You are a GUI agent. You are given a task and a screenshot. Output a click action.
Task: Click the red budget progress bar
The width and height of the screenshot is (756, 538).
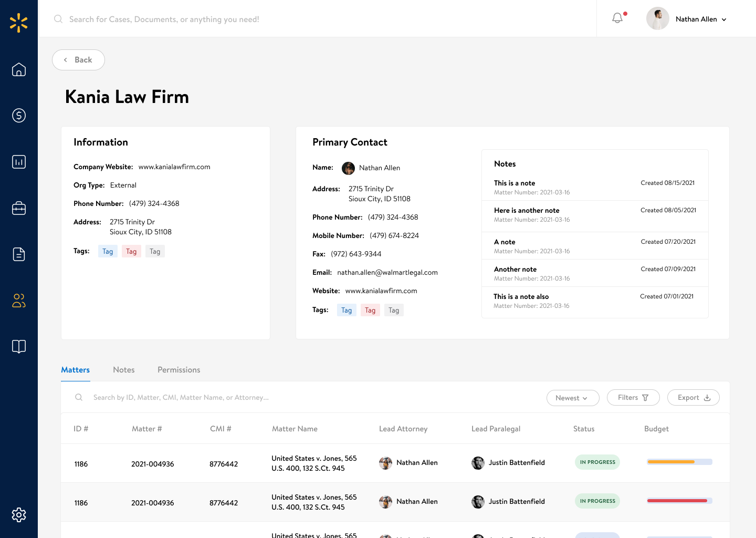[679, 501]
